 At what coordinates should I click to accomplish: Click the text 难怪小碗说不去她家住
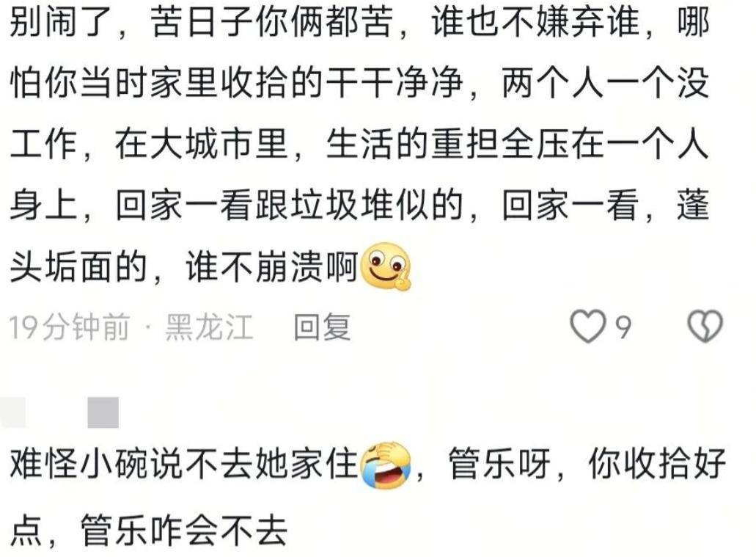click(184, 465)
